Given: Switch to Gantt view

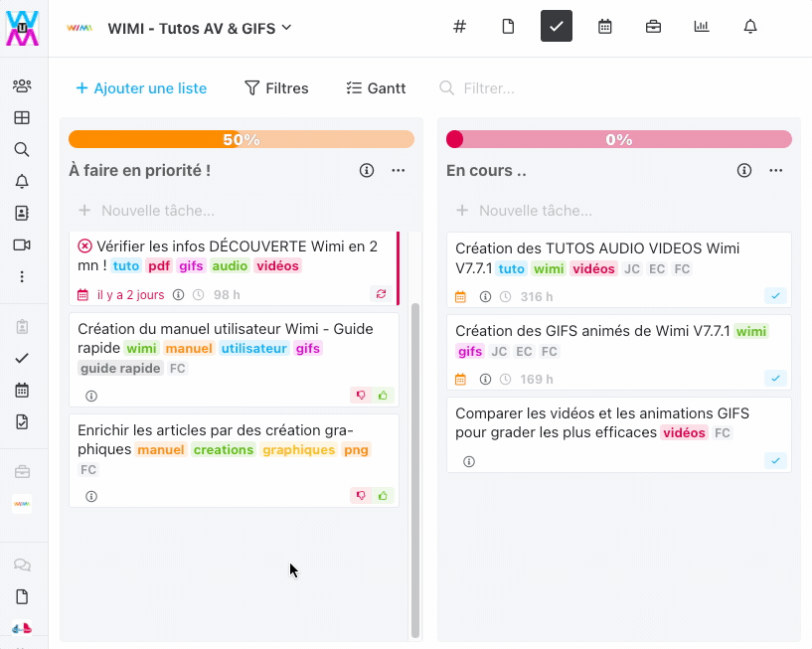Looking at the screenshot, I should point(376,88).
